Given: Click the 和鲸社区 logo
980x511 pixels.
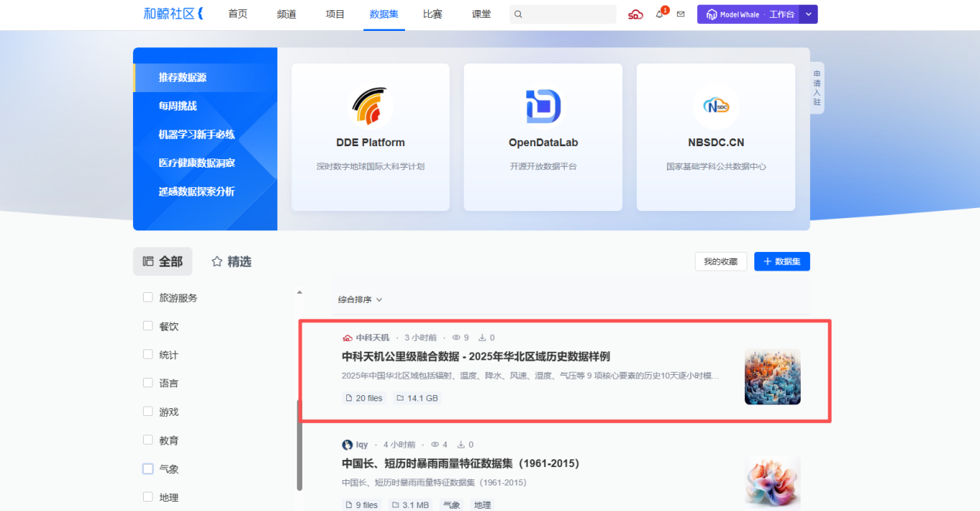Looking at the screenshot, I should pyautogui.click(x=173, y=14).
